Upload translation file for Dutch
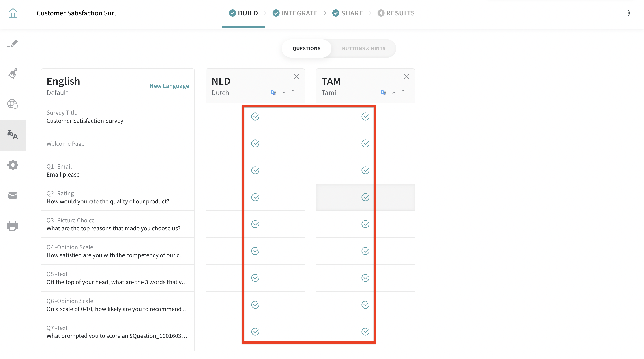Screen dimensions: 644x359 point(293,92)
